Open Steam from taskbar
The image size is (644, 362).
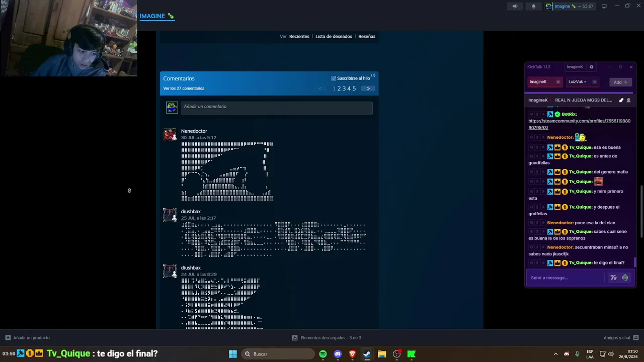coord(367,354)
